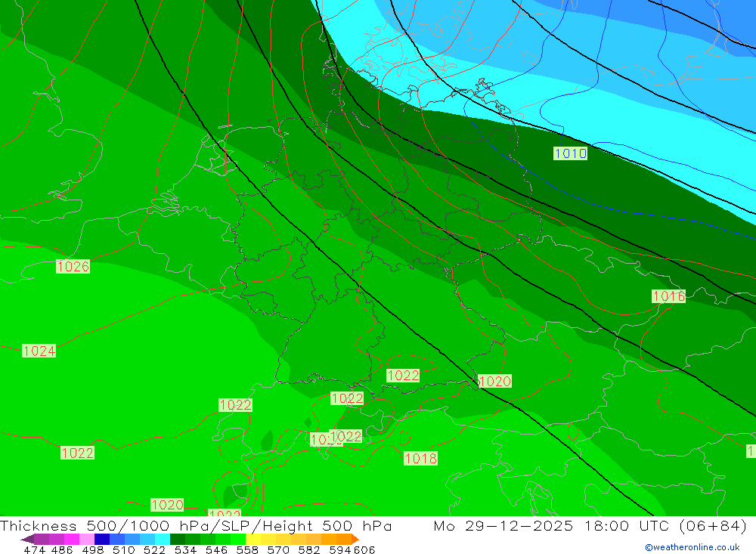Click the legend value 558
Viewport: 756px width, 554px height.
247,550
